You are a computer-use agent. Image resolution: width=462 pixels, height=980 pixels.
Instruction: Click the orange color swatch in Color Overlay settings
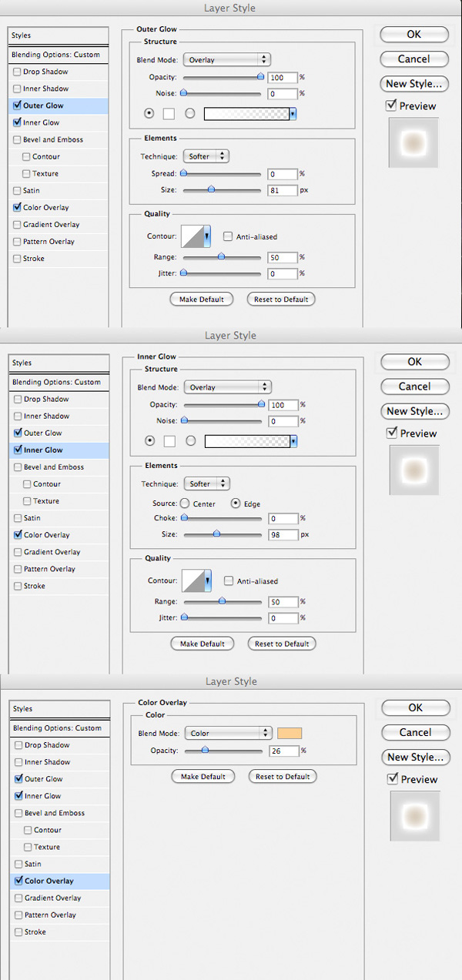click(x=290, y=733)
